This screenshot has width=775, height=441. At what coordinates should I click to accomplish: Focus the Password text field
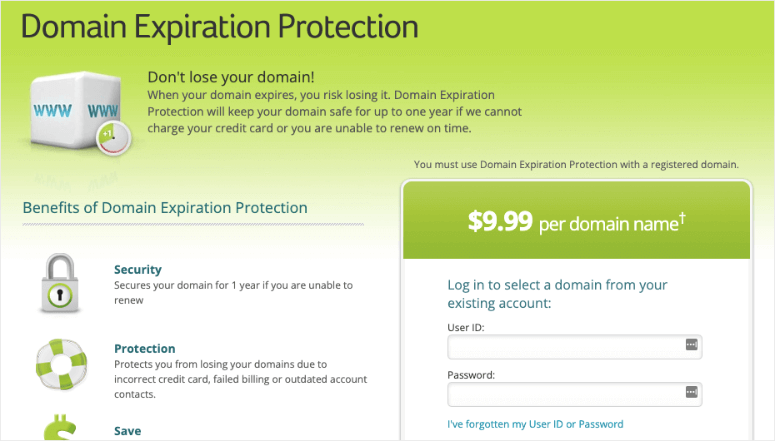tap(565, 393)
